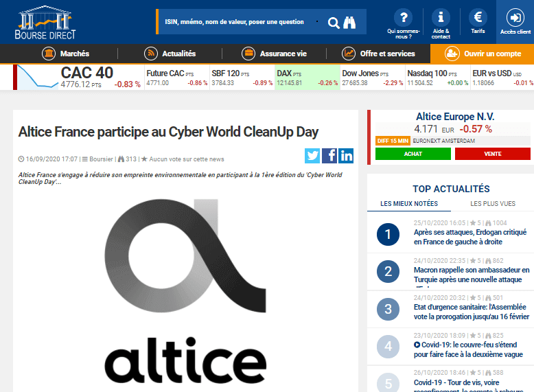Share article on LinkedIn
534x392 pixels.
click(346, 156)
